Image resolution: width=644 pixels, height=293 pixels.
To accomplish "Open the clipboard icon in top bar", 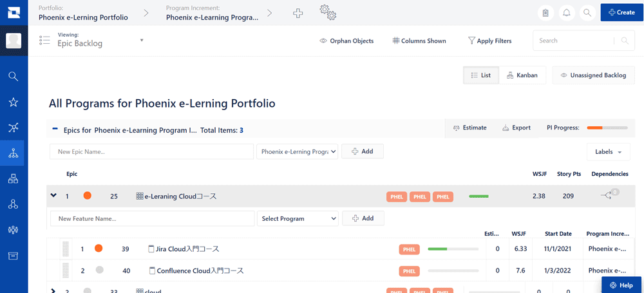I will (x=545, y=13).
